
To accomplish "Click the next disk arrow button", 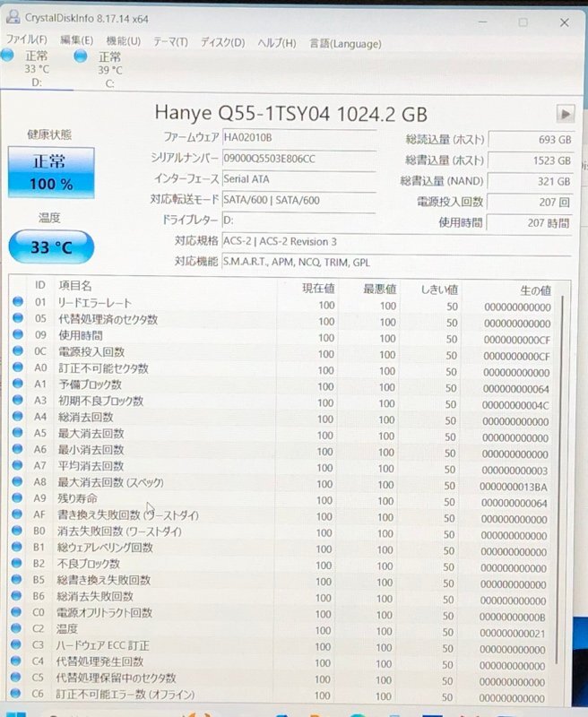I will pos(565,114).
